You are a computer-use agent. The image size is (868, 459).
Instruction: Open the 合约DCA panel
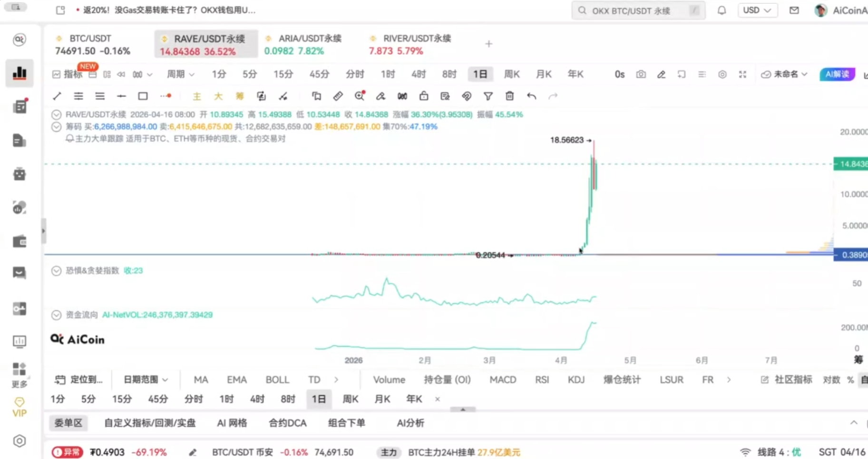287,423
